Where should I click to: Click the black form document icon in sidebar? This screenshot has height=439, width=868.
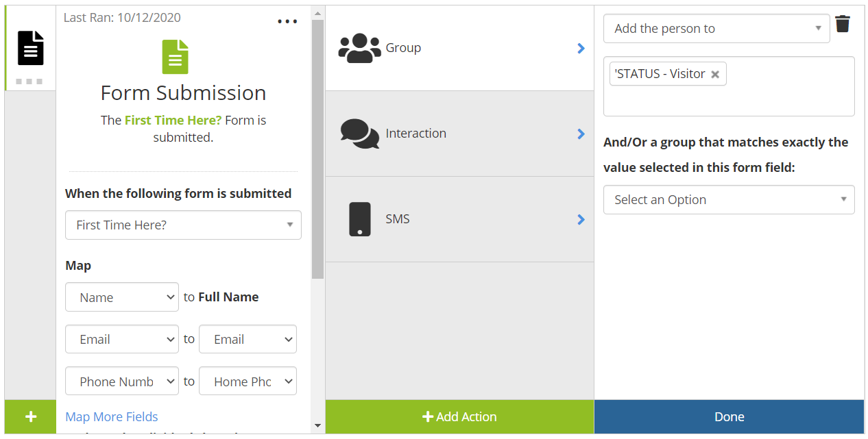30,48
